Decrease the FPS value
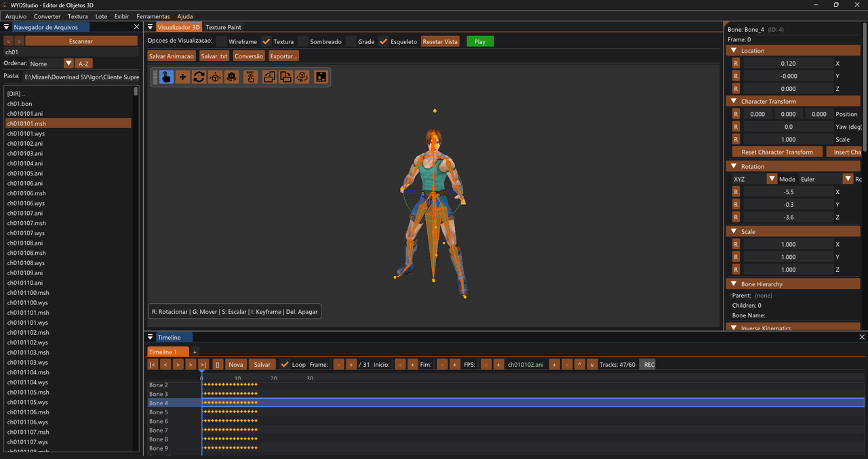868x459 pixels. 486,365
